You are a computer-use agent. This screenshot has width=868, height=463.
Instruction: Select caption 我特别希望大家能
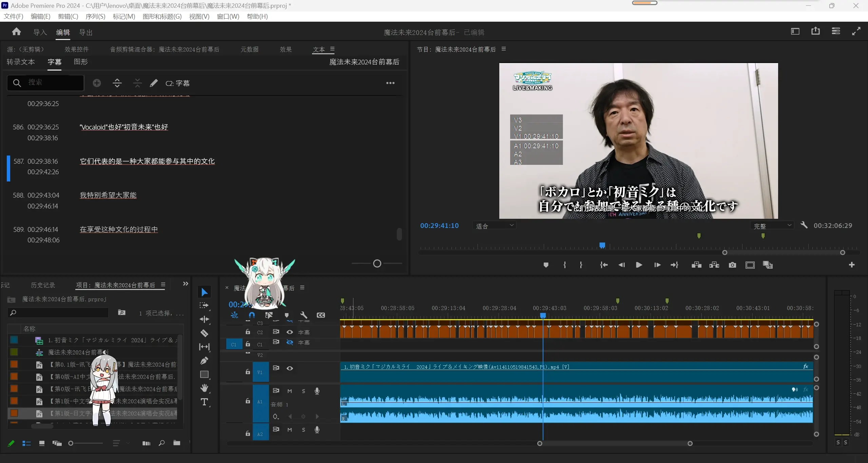coord(108,195)
